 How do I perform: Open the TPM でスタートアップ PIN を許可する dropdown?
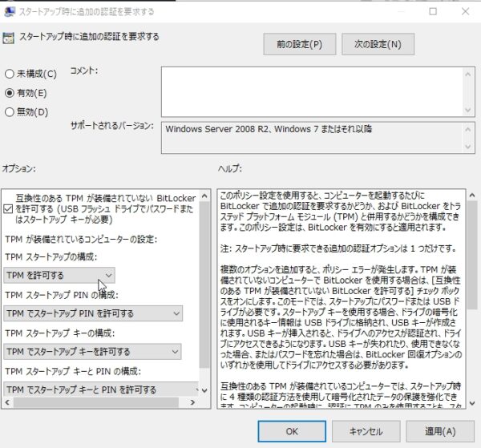tap(93, 313)
